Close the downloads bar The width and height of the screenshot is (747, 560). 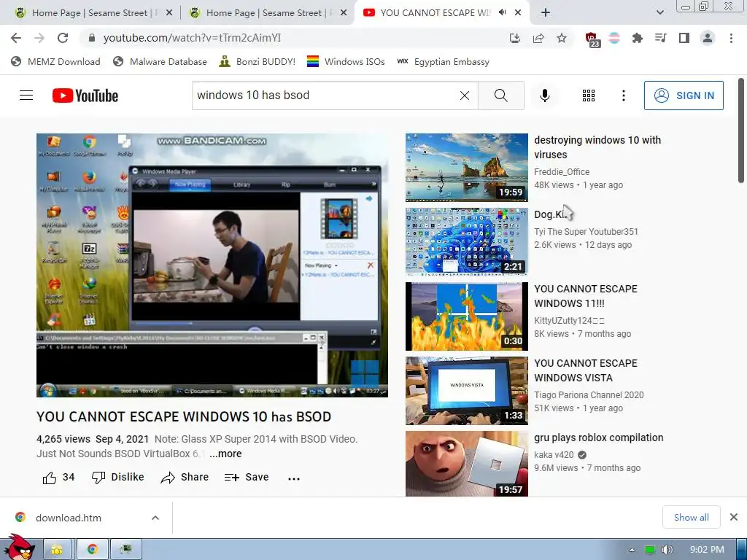734,517
